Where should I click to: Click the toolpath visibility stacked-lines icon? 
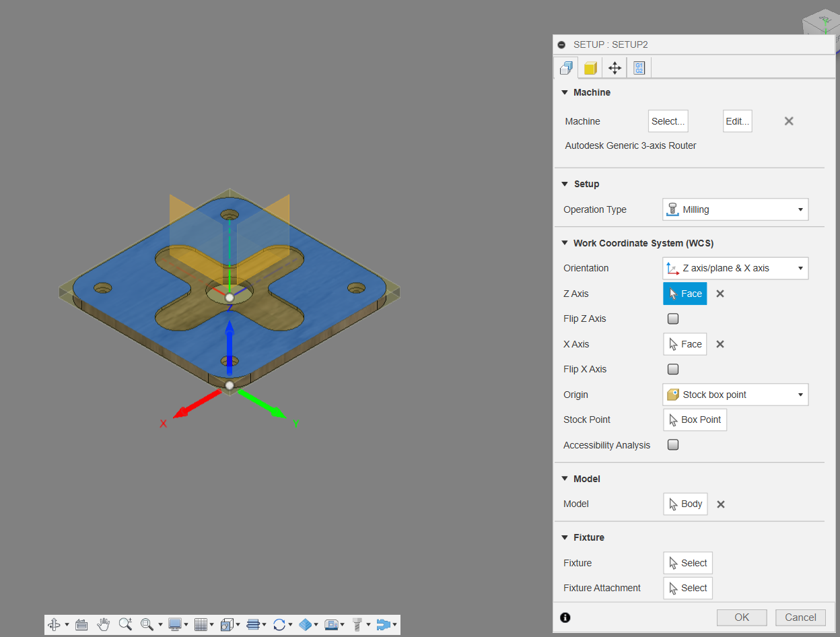point(253,625)
